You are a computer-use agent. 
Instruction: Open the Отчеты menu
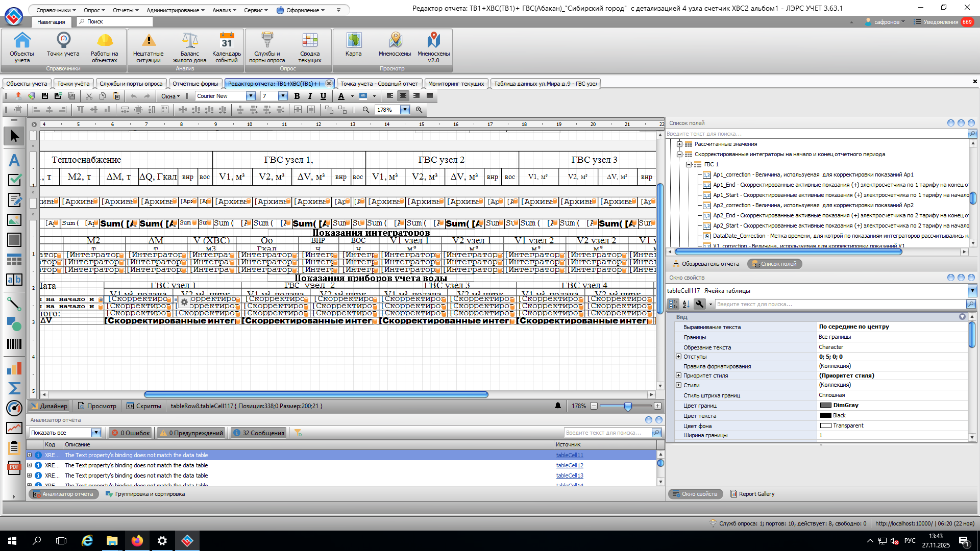pyautogui.click(x=126, y=10)
